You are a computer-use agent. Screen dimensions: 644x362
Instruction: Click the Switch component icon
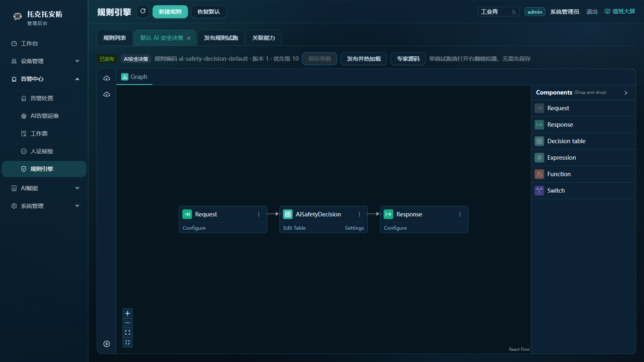539,191
